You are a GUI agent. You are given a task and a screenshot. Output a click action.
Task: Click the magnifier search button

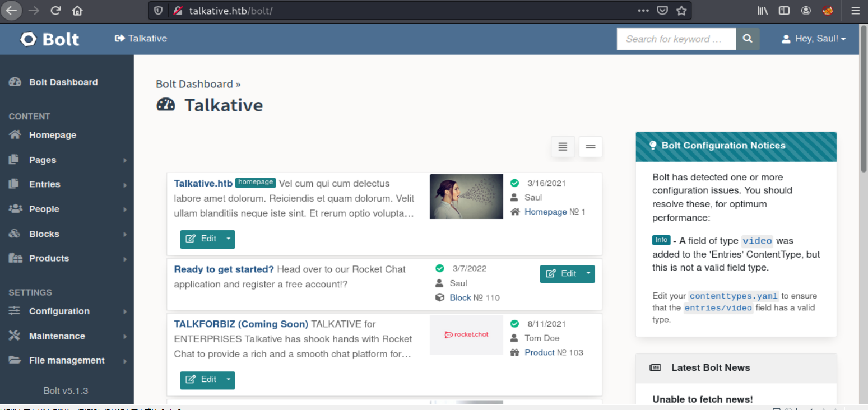pos(748,39)
